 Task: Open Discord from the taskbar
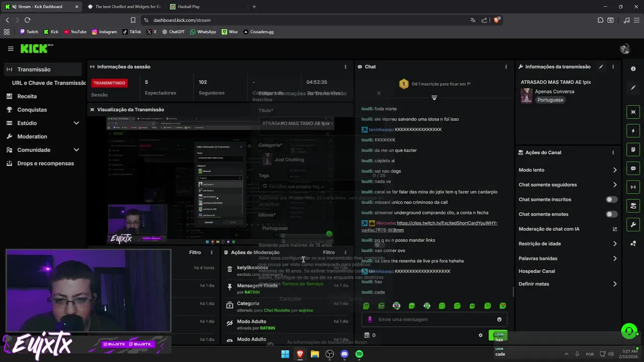pyautogui.click(x=344, y=354)
